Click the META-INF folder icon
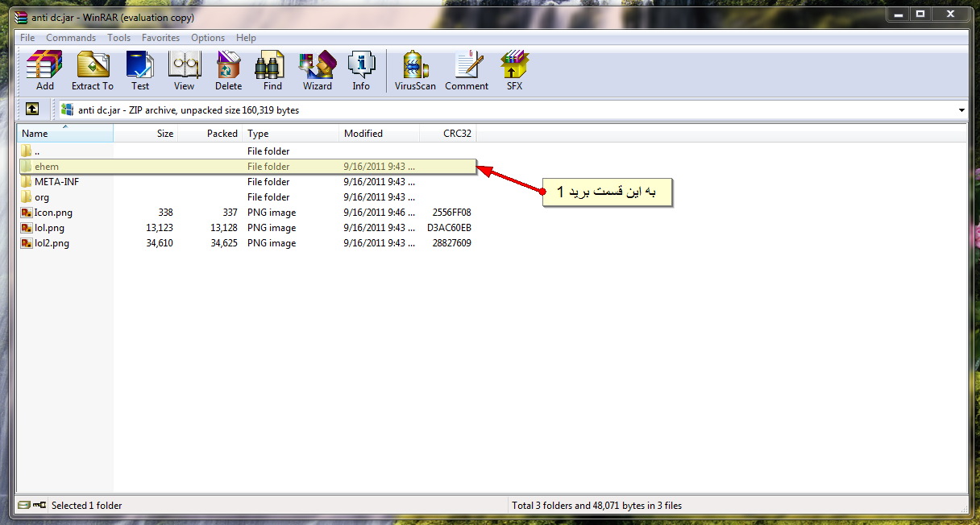The height and width of the screenshot is (525, 980). pos(27,182)
